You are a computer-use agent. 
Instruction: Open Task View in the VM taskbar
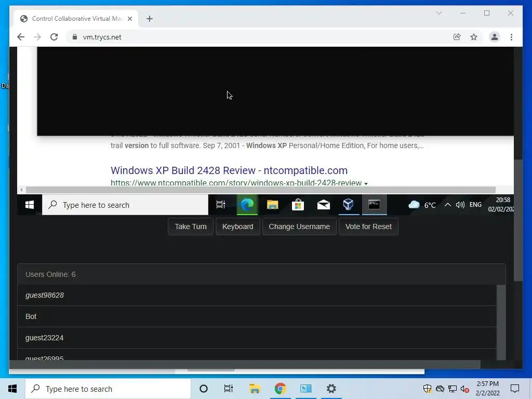[x=221, y=205]
